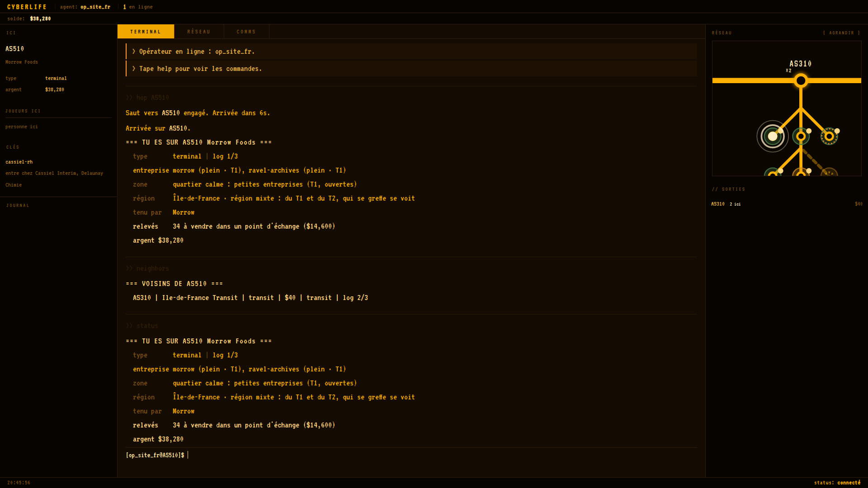
Task: Click the AS310 exit row under SORTIES
Action: click(787, 204)
